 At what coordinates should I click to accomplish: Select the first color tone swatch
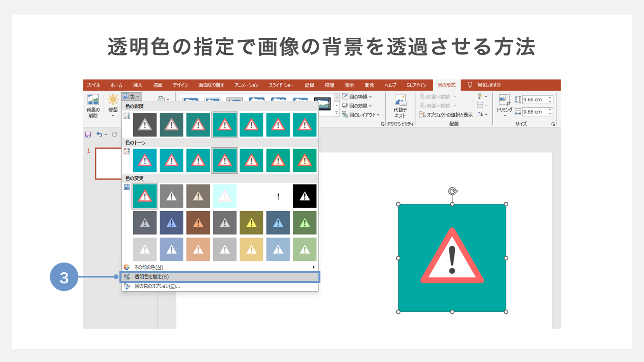tap(145, 160)
